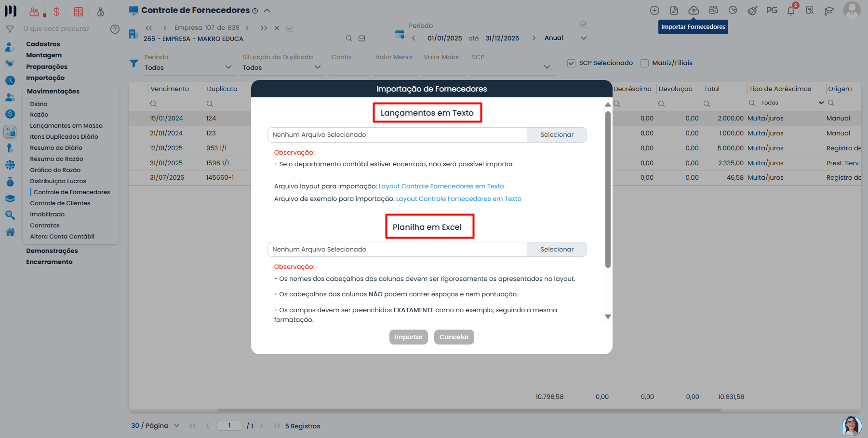Click the stacked layers icon in left sidebar

coord(10,199)
